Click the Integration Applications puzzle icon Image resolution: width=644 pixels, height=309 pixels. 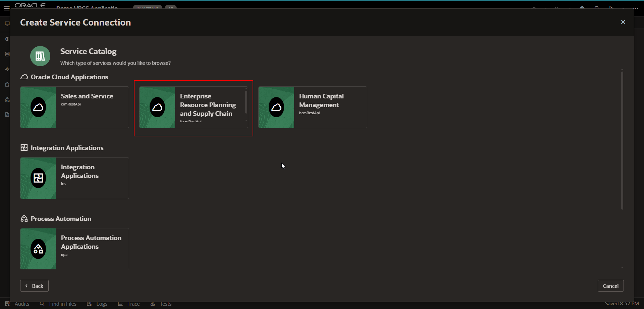(38, 178)
